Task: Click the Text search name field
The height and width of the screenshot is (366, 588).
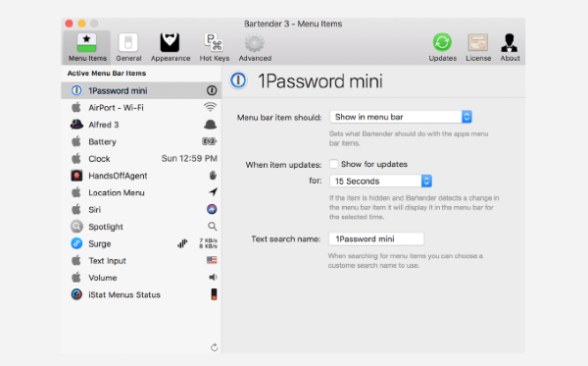Action: 376,238
